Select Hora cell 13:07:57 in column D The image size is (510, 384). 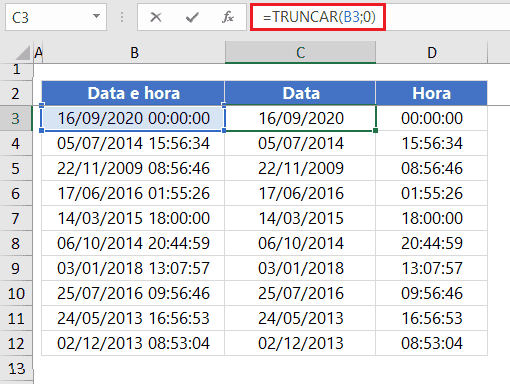(432, 268)
